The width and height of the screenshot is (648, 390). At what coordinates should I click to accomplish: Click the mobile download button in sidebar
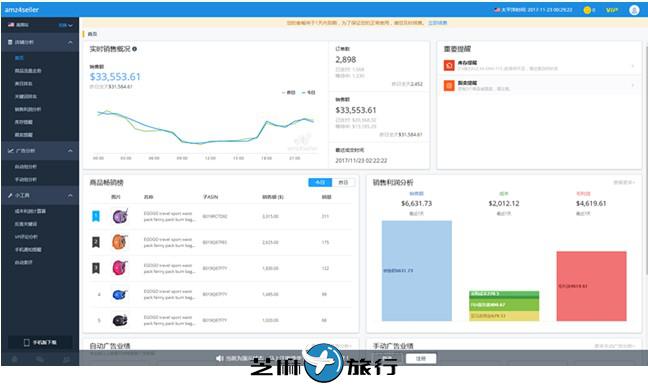tap(40, 342)
